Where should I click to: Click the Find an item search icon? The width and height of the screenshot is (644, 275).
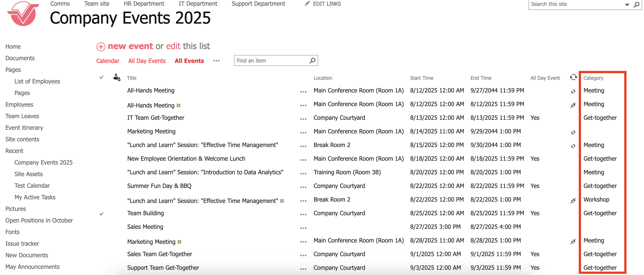coord(312,61)
